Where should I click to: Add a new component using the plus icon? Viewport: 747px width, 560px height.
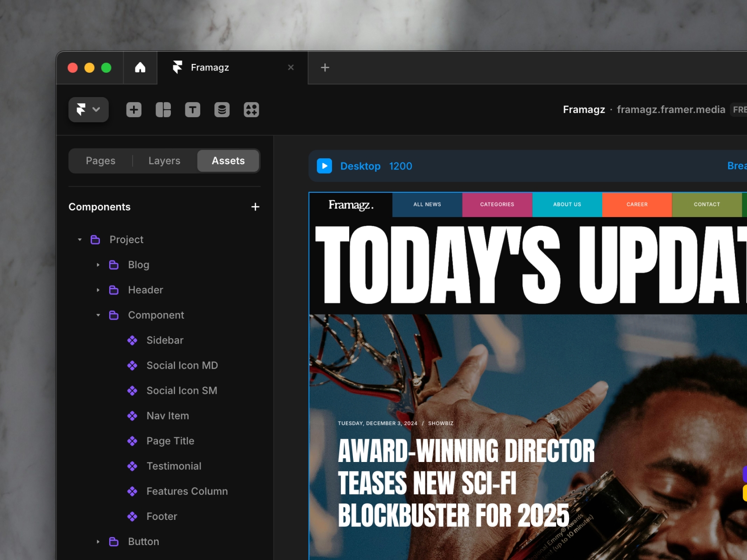point(255,207)
